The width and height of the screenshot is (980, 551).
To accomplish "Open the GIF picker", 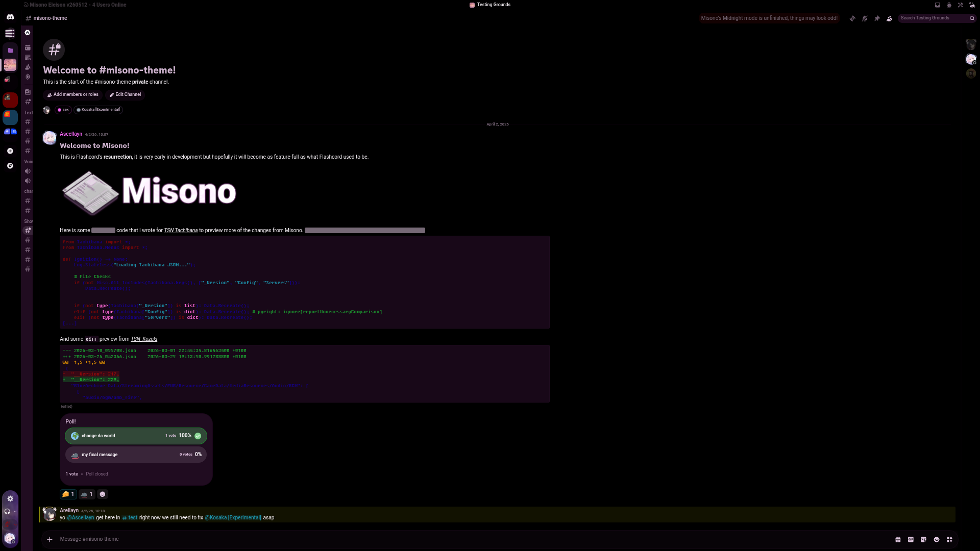I will (x=911, y=540).
